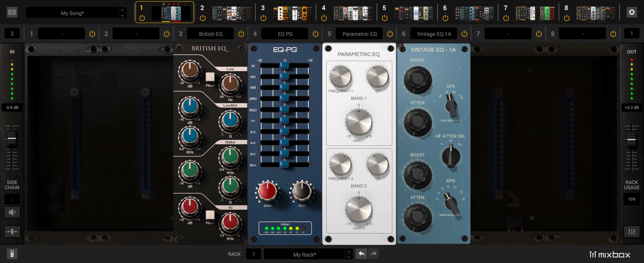The width and height of the screenshot is (644, 263).
Task: Select rack 3 at the top
Action: [263, 8]
